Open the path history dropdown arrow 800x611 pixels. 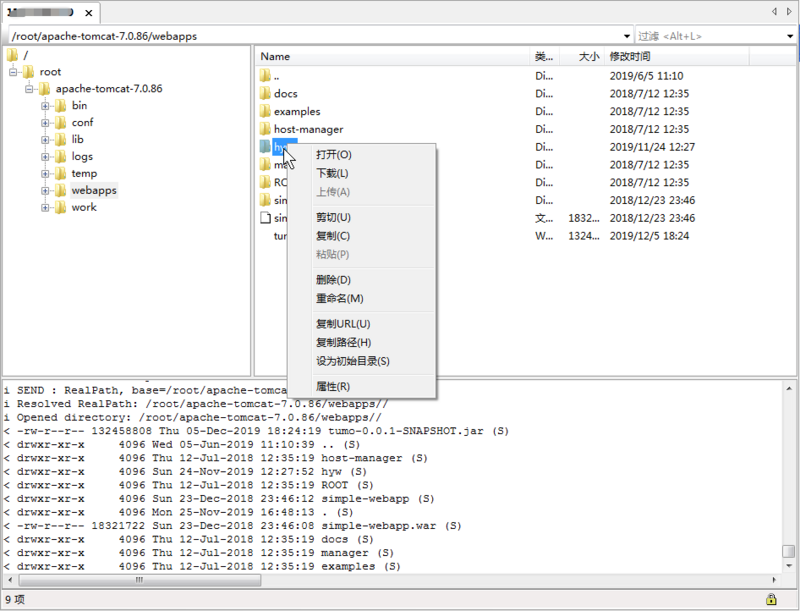tap(627, 36)
